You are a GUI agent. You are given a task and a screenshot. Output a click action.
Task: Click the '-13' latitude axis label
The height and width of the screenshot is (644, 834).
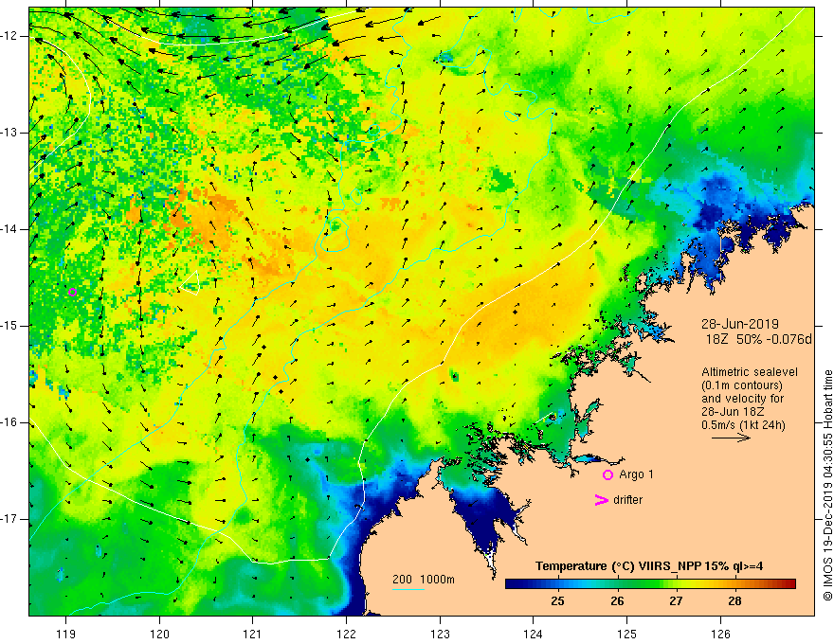pyautogui.click(x=9, y=133)
